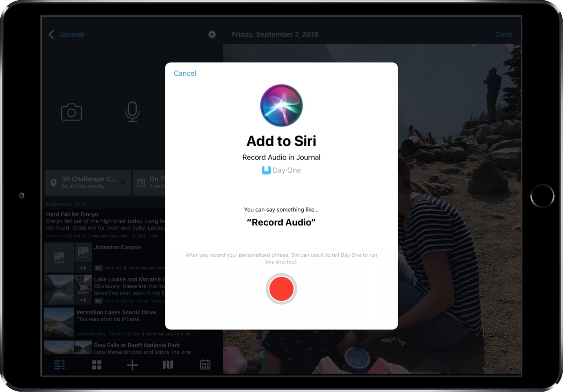This screenshot has height=392, width=563.
Task: Tap the camera icon
Action: 71,112
